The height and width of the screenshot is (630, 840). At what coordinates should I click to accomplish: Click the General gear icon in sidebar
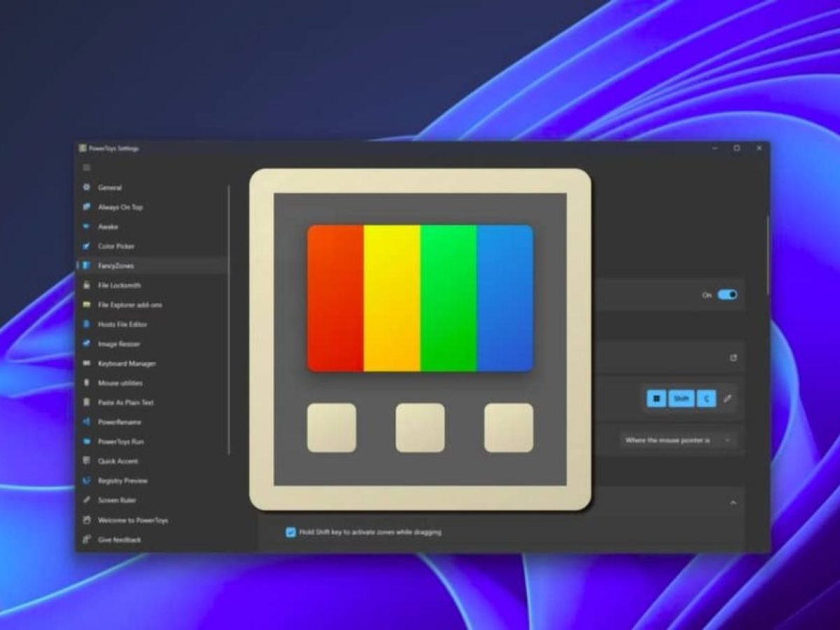coord(87,188)
